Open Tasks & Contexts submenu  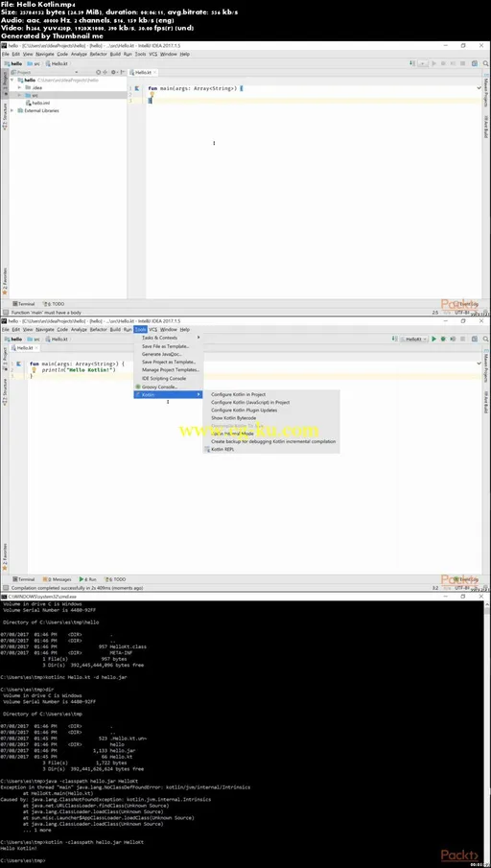(169, 338)
